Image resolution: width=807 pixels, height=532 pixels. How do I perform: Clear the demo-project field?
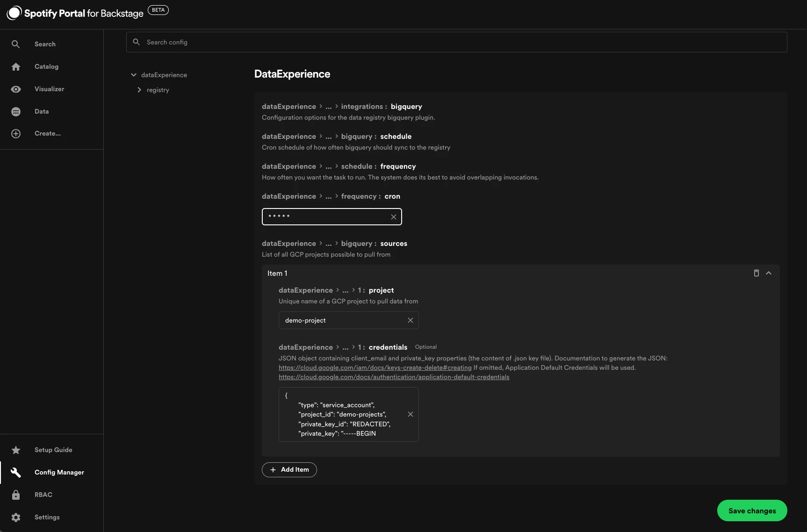(x=411, y=320)
